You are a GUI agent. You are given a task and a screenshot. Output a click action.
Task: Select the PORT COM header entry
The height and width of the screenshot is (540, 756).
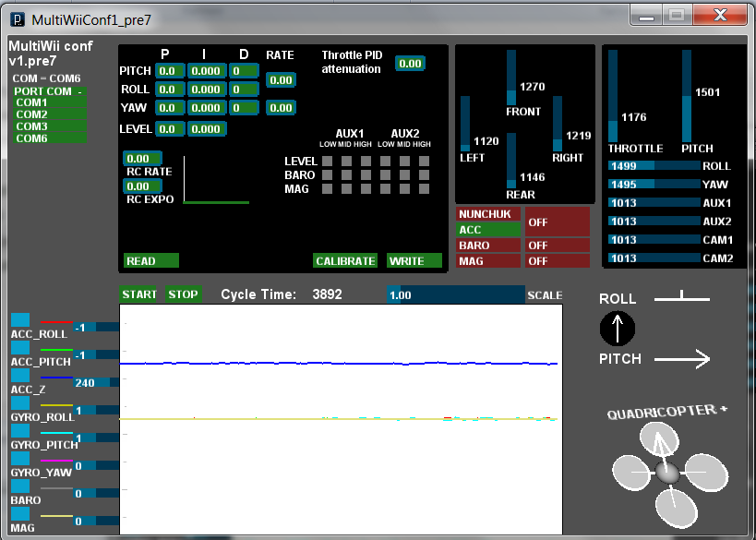(x=50, y=91)
